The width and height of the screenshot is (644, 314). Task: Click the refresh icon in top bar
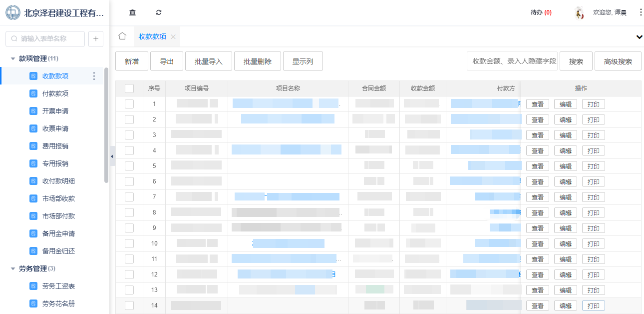tap(159, 12)
